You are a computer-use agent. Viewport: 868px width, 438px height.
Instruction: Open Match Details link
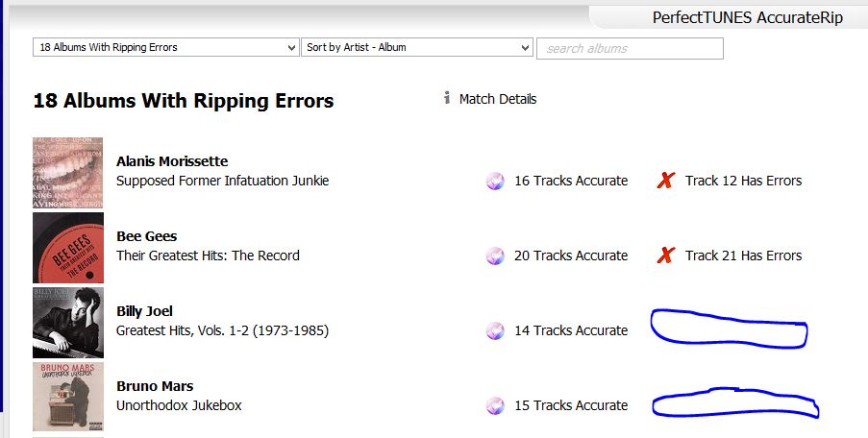pos(497,99)
